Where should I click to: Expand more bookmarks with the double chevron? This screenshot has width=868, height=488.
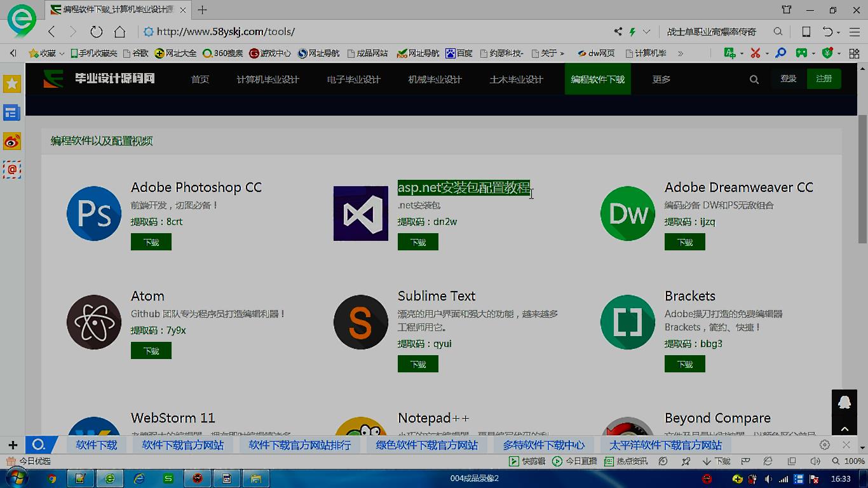click(681, 53)
